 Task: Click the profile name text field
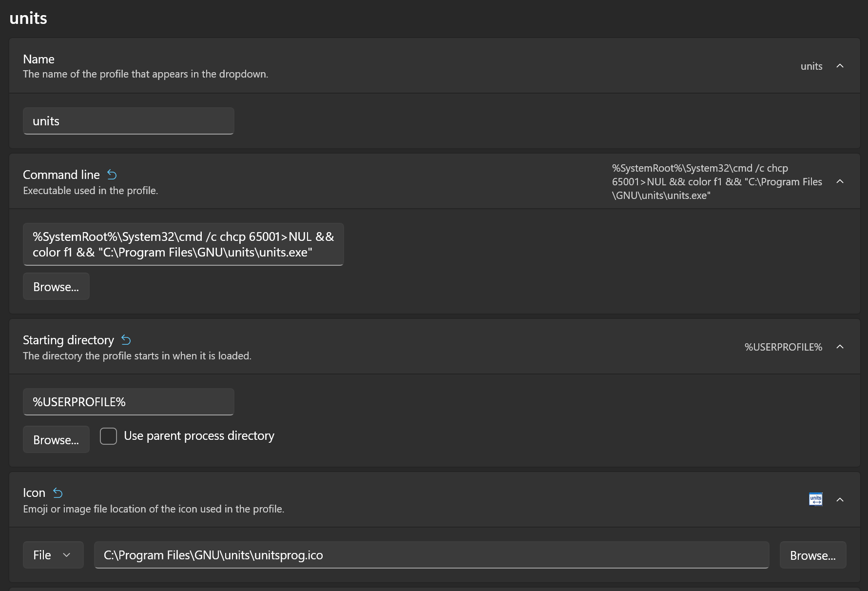[129, 121]
